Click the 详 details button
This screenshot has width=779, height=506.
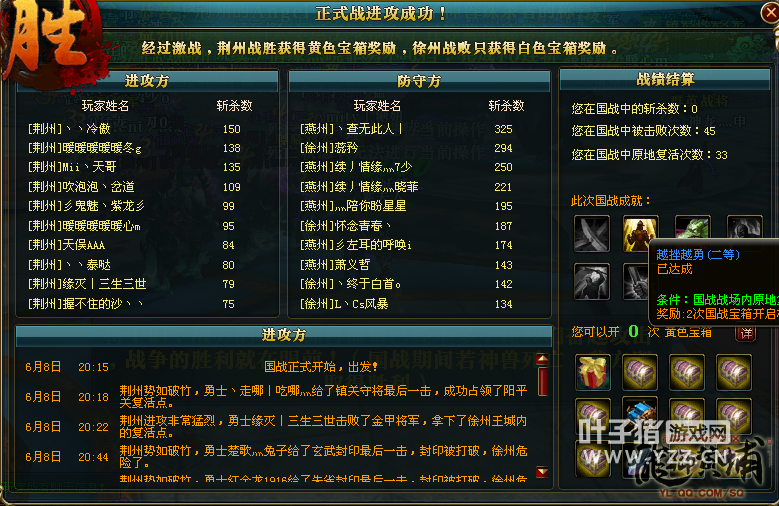(x=746, y=333)
